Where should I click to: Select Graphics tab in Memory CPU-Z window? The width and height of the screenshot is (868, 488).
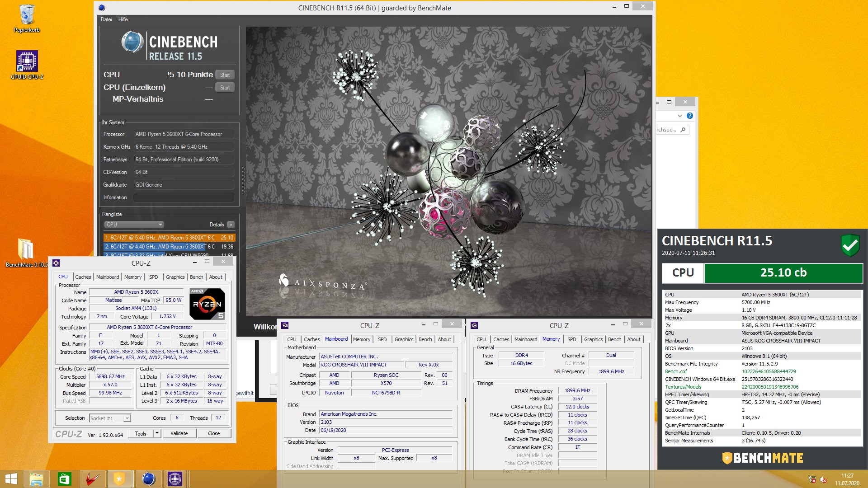pyautogui.click(x=593, y=339)
